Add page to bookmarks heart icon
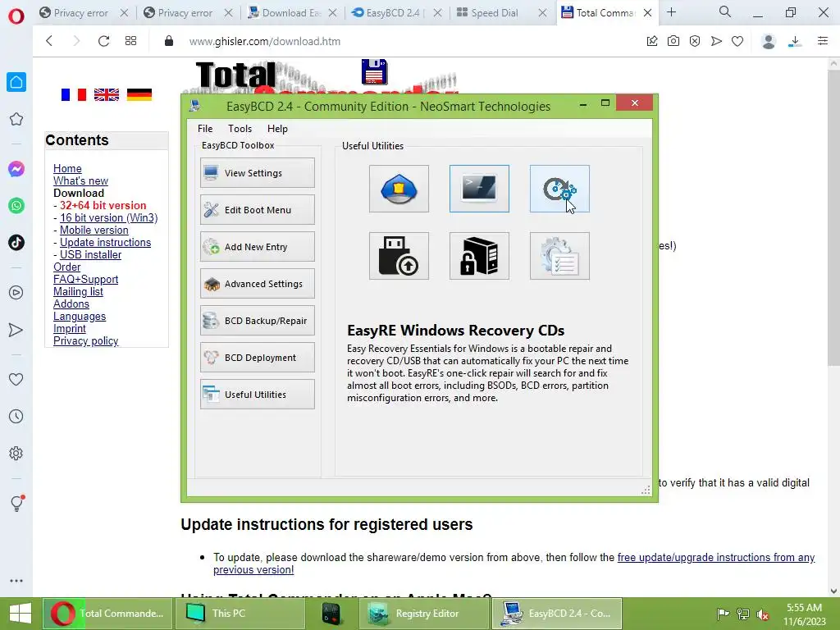Image resolution: width=840 pixels, height=630 pixels. tap(737, 41)
